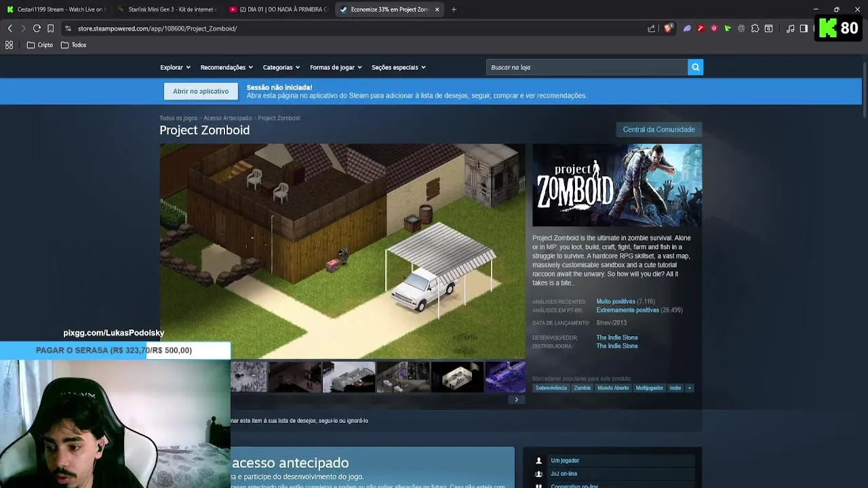This screenshot has height=488, width=868.
Task: Open the purple ghost extension icon
Action: tap(687, 28)
